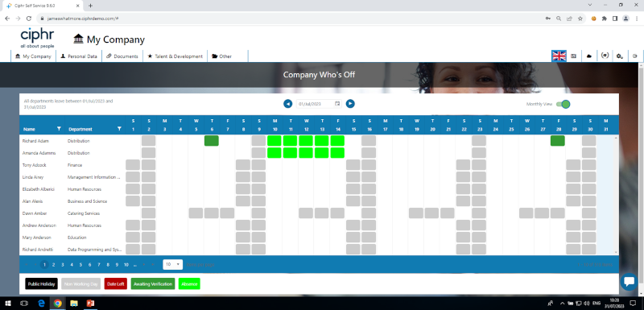Go to previous month with left arrow
Image resolution: width=644 pixels, height=310 pixels.
pos(288,104)
